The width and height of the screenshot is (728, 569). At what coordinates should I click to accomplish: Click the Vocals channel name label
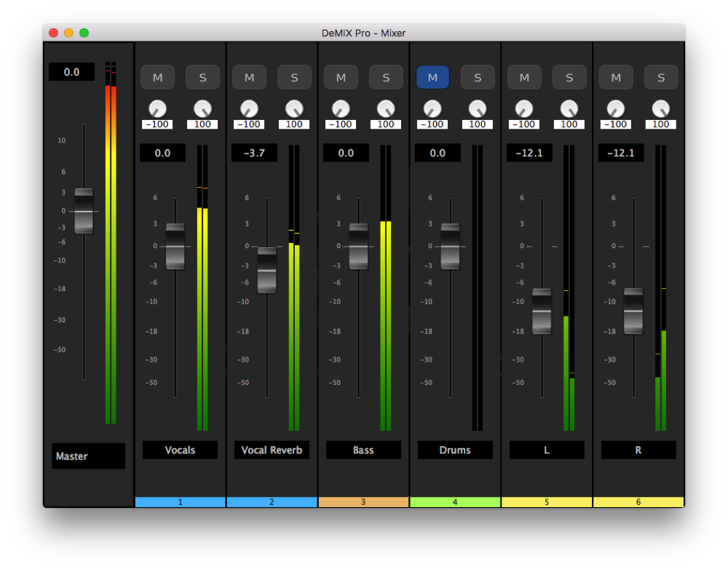pos(180,450)
